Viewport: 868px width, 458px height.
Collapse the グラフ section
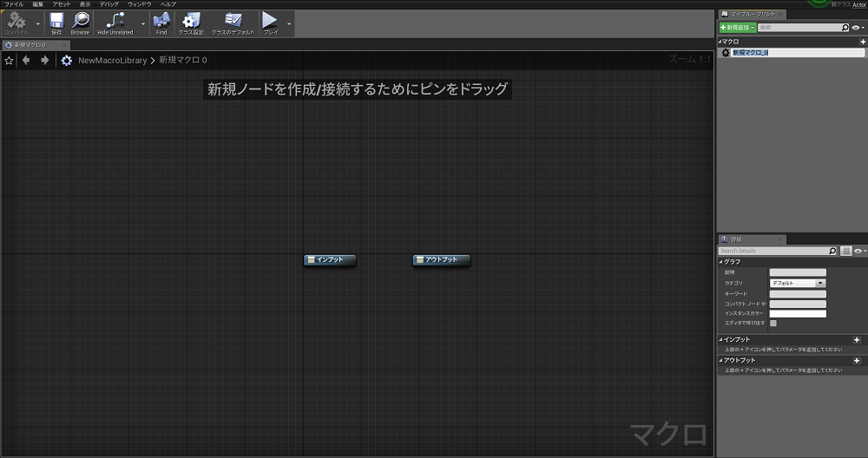[x=720, y=262]
